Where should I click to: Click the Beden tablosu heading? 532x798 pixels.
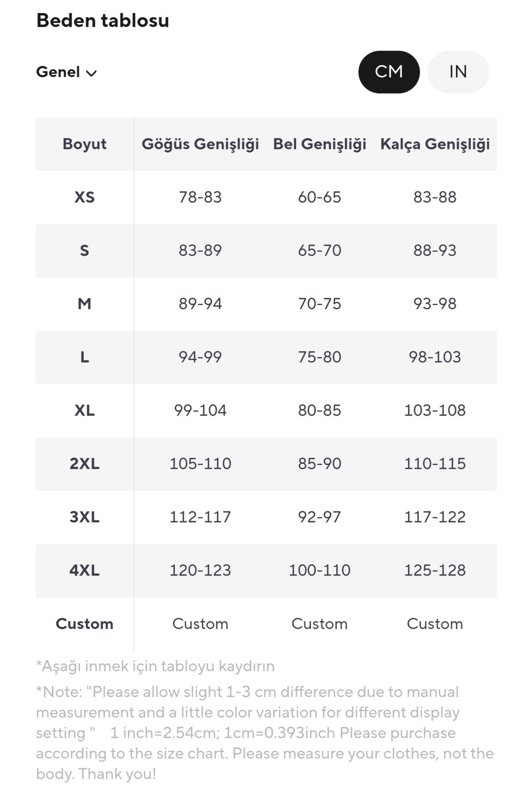[x=102, y=20]
